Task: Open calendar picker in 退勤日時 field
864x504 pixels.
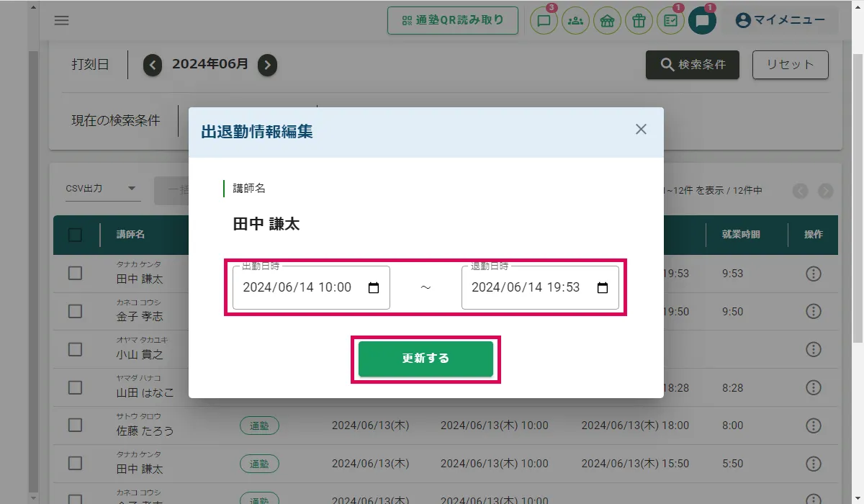Action: [x=603, y=288]
